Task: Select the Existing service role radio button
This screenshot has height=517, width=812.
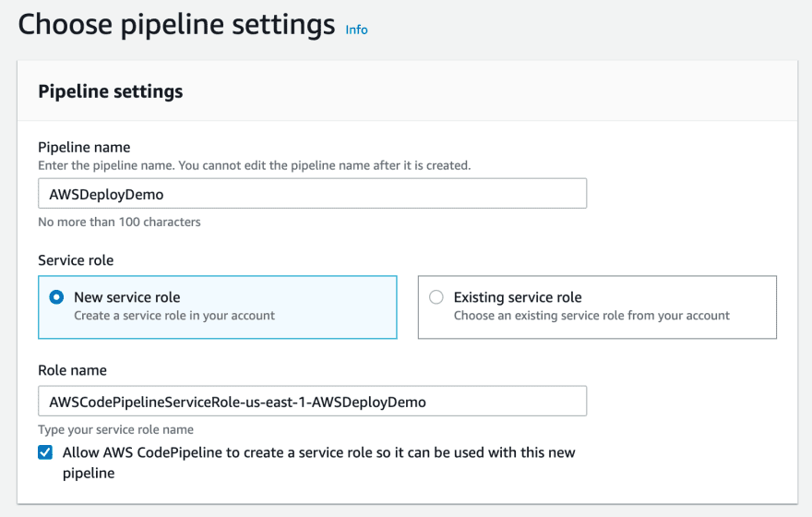Action: click(436, 297)
